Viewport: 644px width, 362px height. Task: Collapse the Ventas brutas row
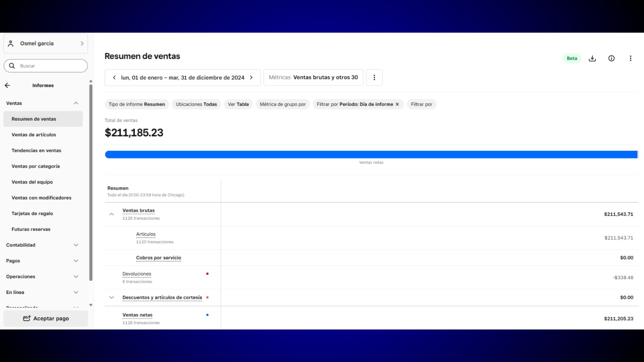111,214
